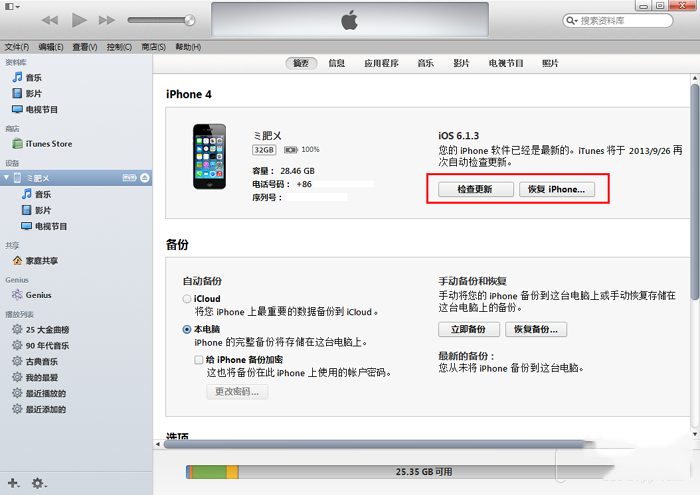Select the 本电脑 backup radio button
This screenshot has height=495, width=700.
[x=187, y=329]
